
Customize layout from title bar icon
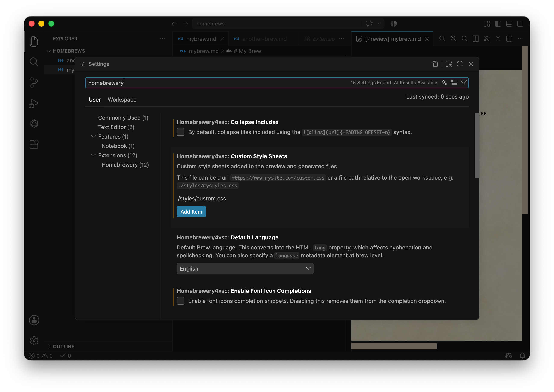(487, 24)
